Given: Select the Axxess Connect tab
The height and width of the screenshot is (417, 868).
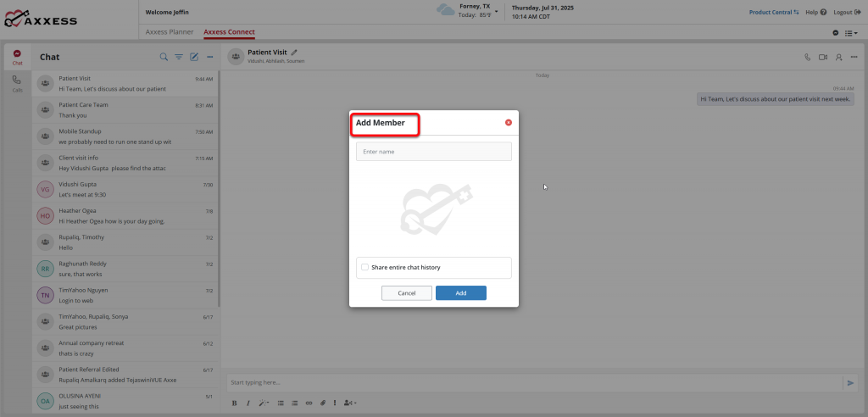Looking at the screenshot, I should click(229, 32).
